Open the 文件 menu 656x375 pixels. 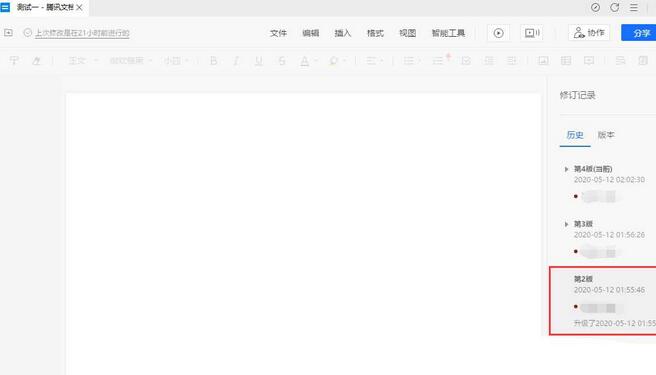278,33
